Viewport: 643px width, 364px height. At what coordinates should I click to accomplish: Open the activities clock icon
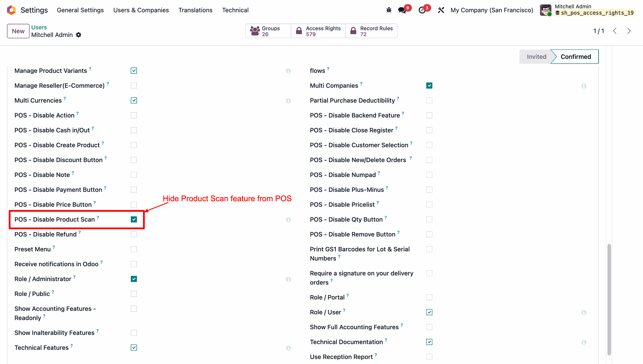[x=422, y=10]
